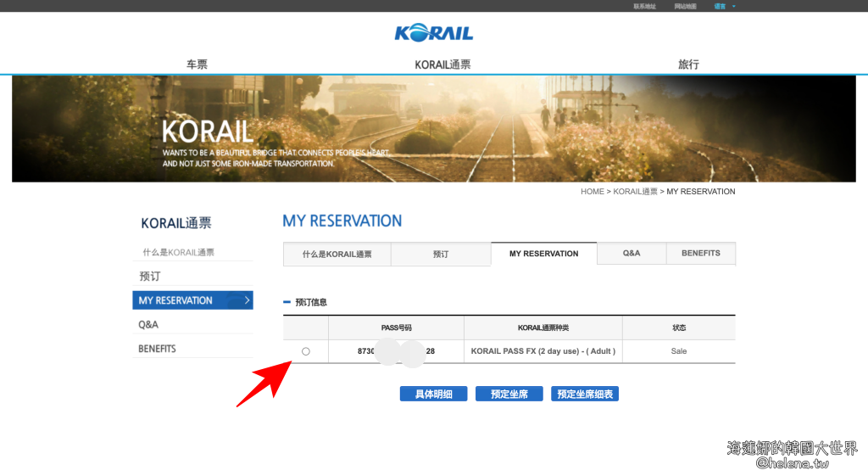Click HOME in the breadcrumb
This screenshot has width=868, height=476.
pyautogui.click(x=592, y=192)
